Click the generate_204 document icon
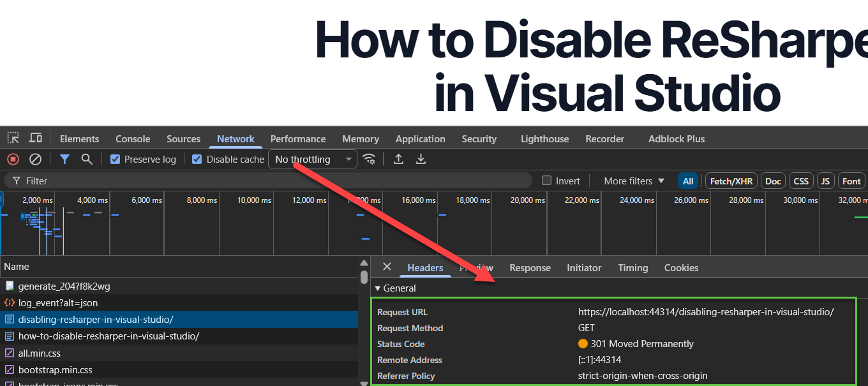The width and height of the screenshot is (868, 386). (x=10, y=286)
